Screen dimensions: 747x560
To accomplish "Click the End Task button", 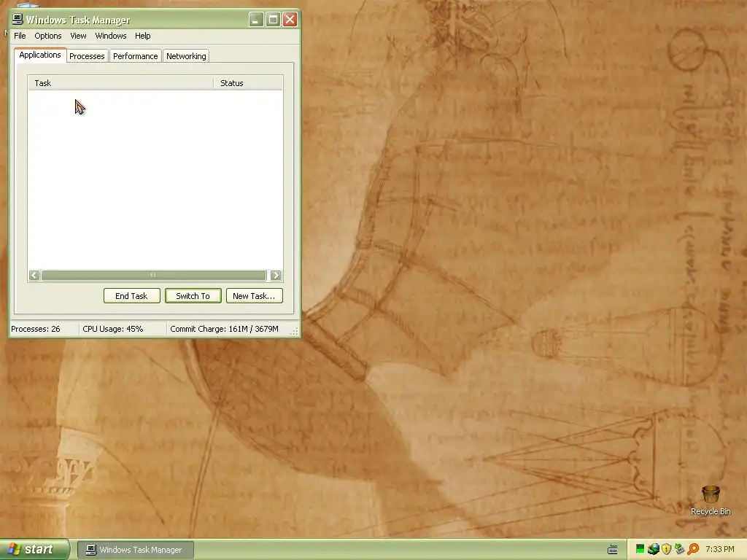I will click(131, 296).
